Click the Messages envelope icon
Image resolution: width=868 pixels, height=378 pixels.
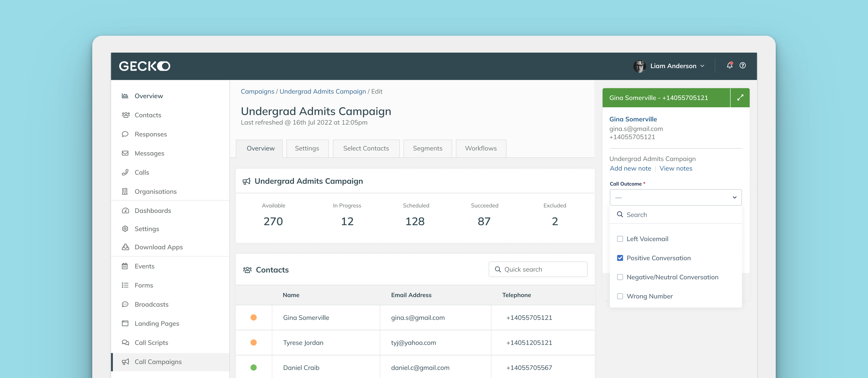click(x=125, y=153)
